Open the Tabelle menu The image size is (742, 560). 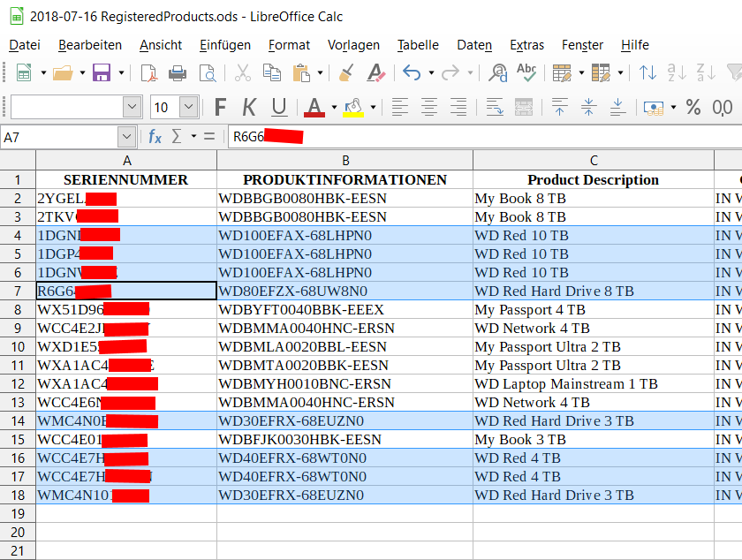(x=418, y=45)
